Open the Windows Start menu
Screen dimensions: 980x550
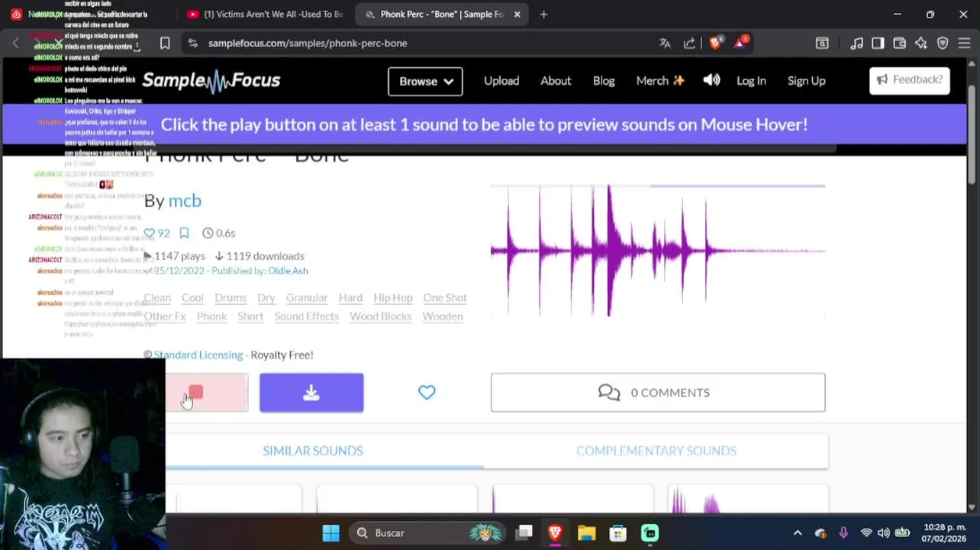click(x=331, y=533)
